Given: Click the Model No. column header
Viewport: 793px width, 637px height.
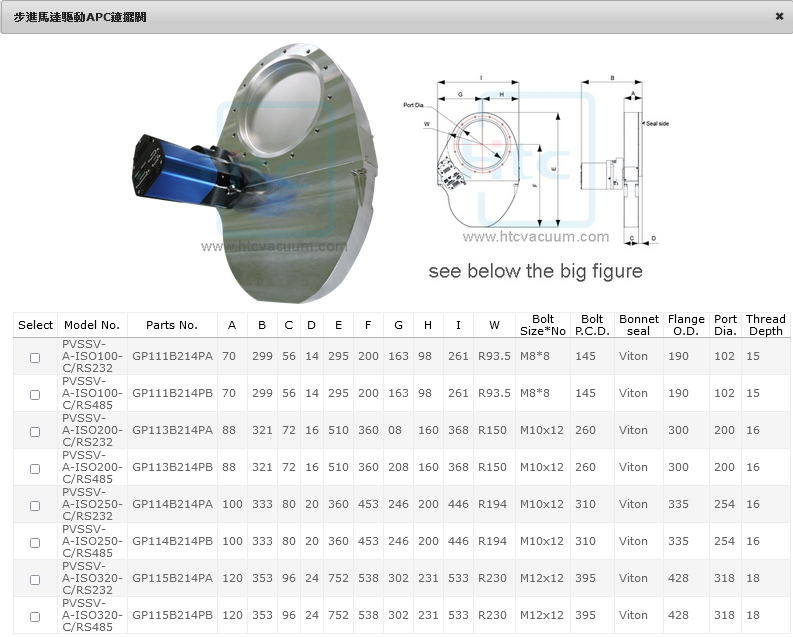Looking at the screenshot, I should pyautogui.click(x=91, y=325).
